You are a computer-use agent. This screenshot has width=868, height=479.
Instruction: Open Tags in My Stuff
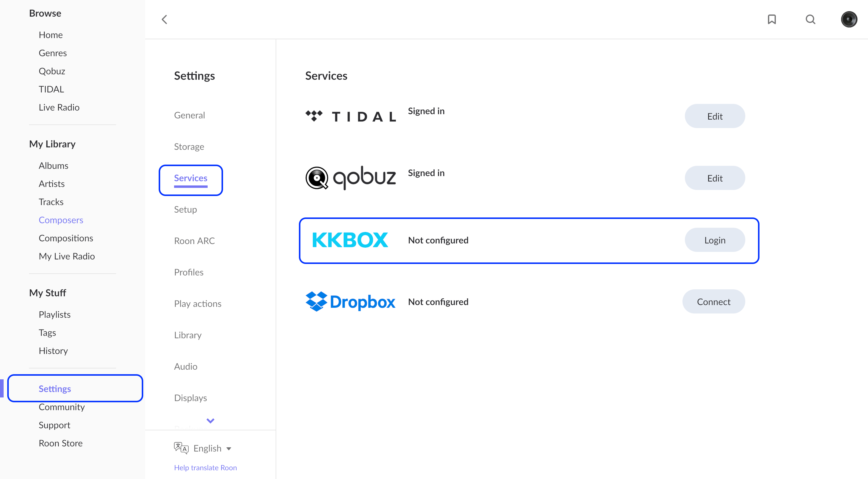pyautogui.click(x=47, y=333)
